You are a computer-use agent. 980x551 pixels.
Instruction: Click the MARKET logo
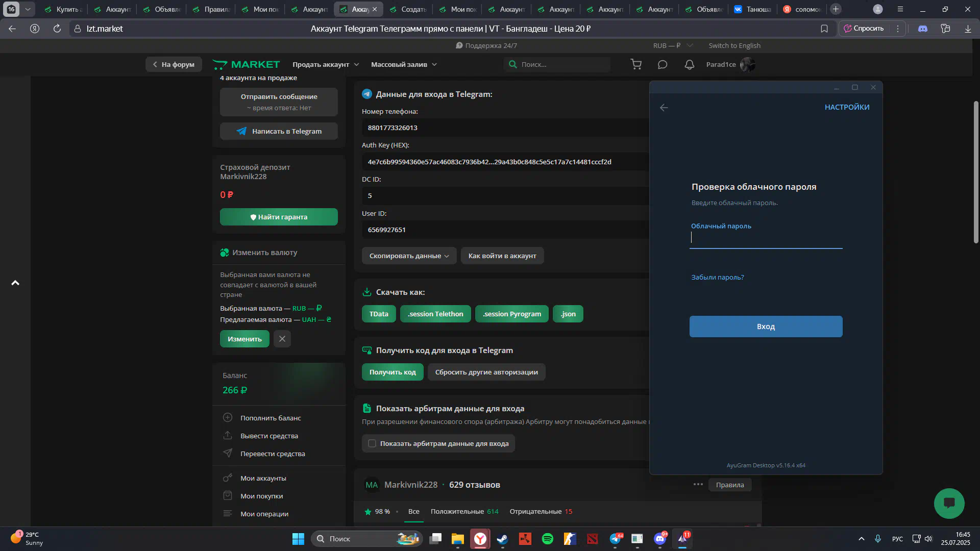click(x=246, y=64)
